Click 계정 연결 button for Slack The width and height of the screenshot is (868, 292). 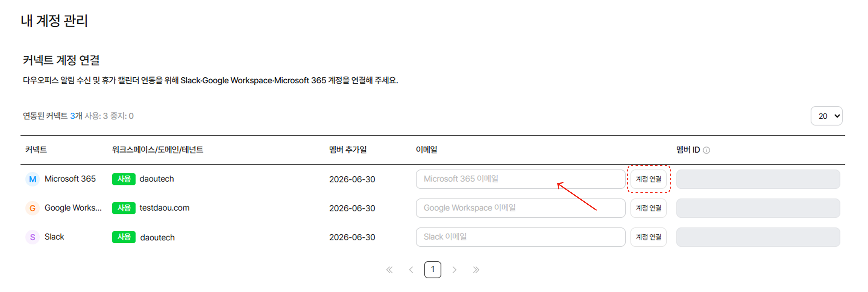(x=648, y=237)
